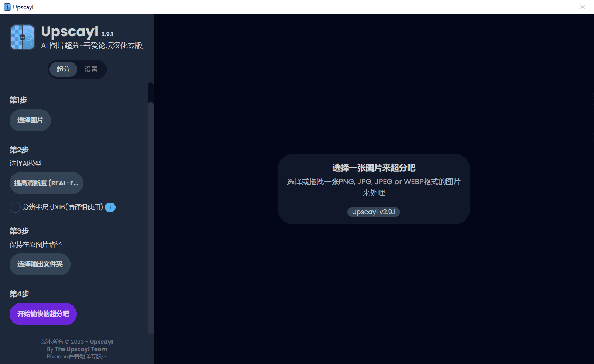Start upscaling with 开始愉快的超分吧 button
This screenshot has width=594, height=364.
43,314
